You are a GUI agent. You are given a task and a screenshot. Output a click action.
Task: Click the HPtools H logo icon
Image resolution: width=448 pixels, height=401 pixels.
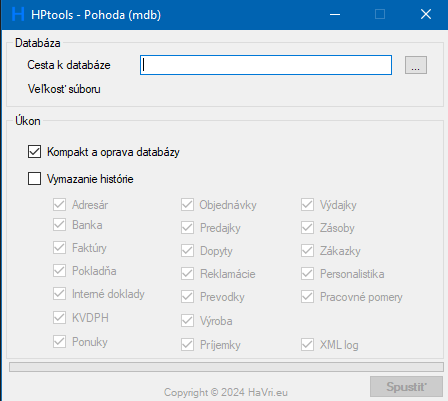click(x=18, y=14)
